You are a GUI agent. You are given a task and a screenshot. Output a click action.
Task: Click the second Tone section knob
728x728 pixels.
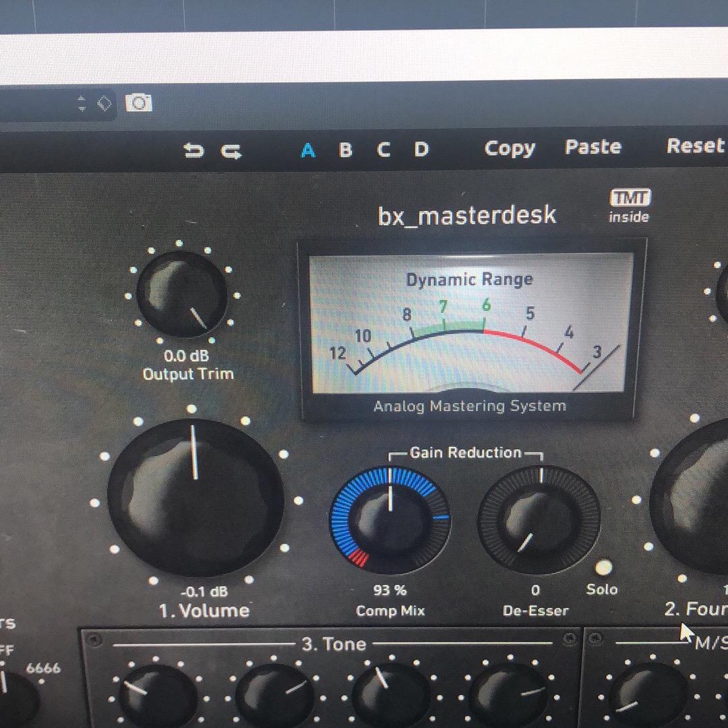tap(274, 694)
